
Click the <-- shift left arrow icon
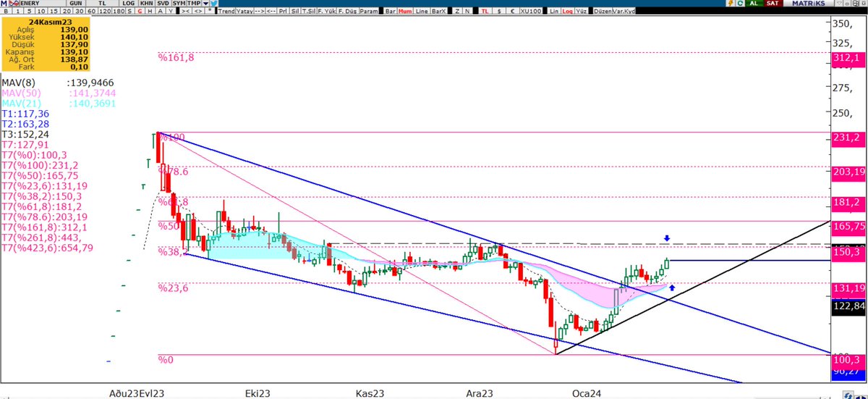(x=271, y=12)
